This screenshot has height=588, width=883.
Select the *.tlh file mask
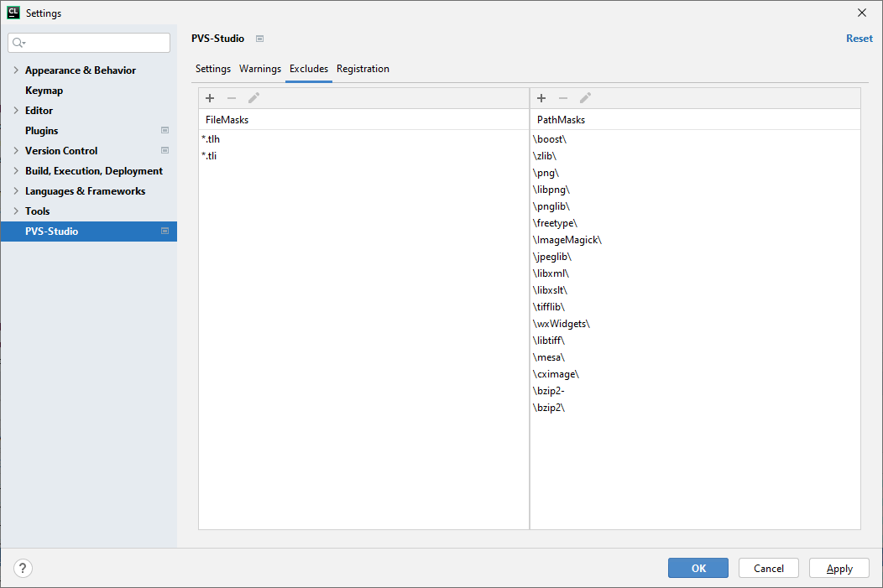pyautogui.click(x=363, y=139)
